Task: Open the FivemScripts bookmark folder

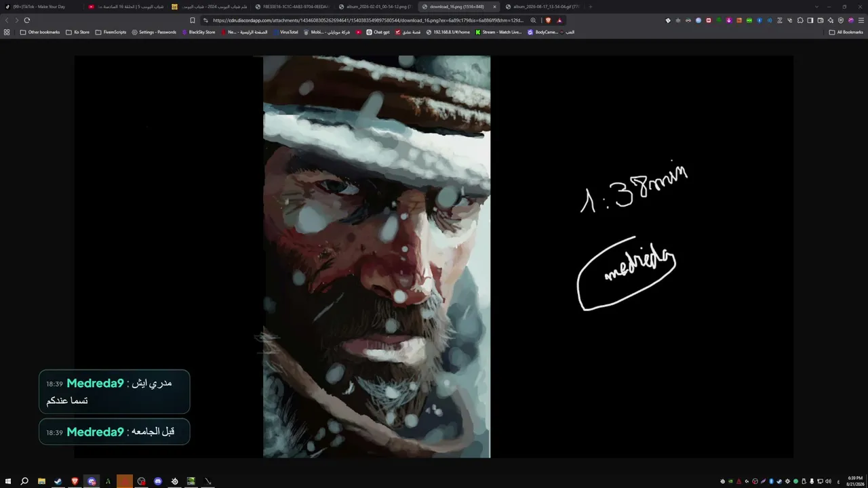Action: pos(111,32)
